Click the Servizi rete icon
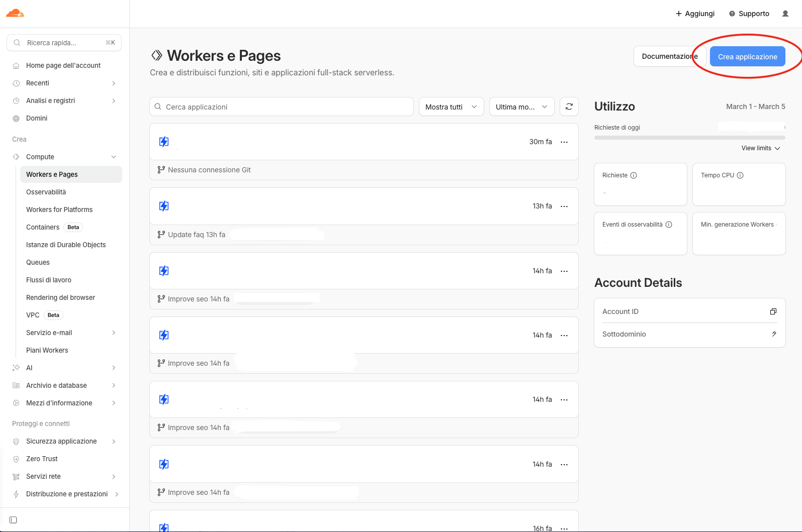Image resolution: width=802 pixels, height=532 pixels. tap(16, 476)
